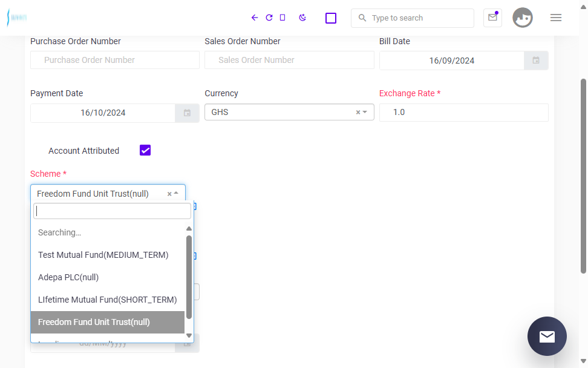Click the fullscreen square icon
This screenshot has width=588, height=368.
(x=331, y=18)
